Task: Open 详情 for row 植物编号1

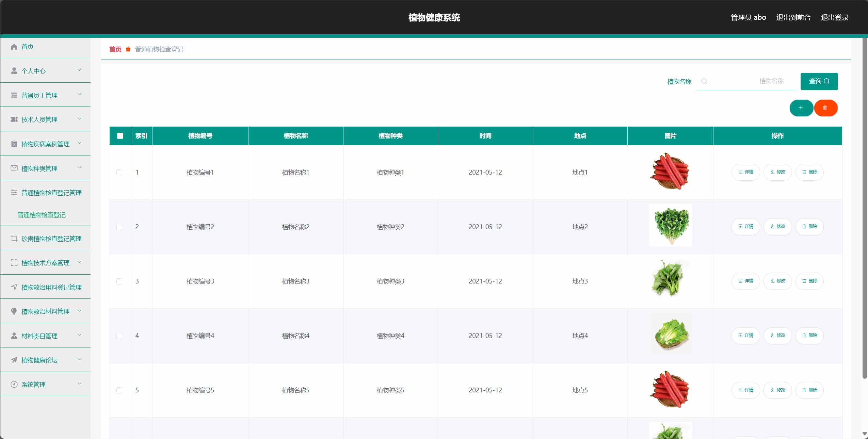Action: [745, 172]
